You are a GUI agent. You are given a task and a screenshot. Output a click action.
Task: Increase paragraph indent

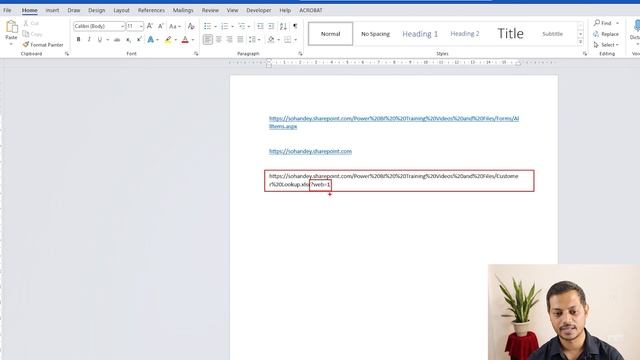[x=271, y=26]
